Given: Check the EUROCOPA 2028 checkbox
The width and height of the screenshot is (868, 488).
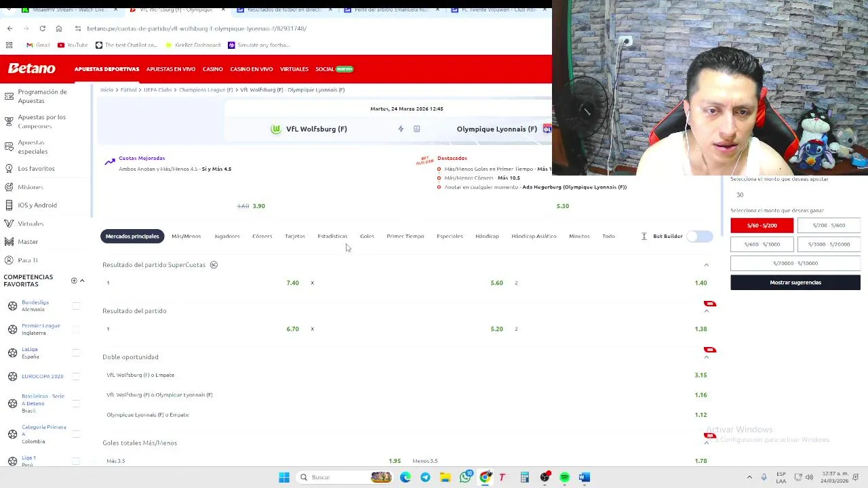Looking at the screenshot, I should [76, 376].
